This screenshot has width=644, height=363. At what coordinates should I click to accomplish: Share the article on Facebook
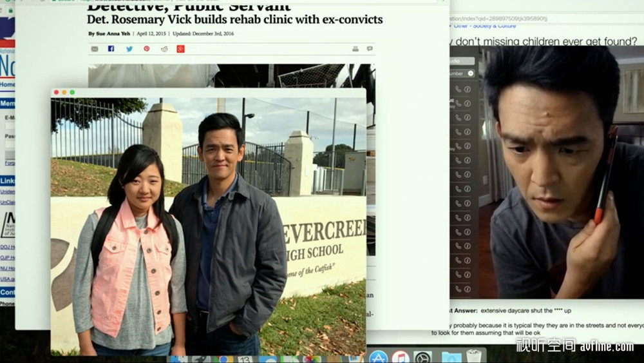(x=111, y=48)
